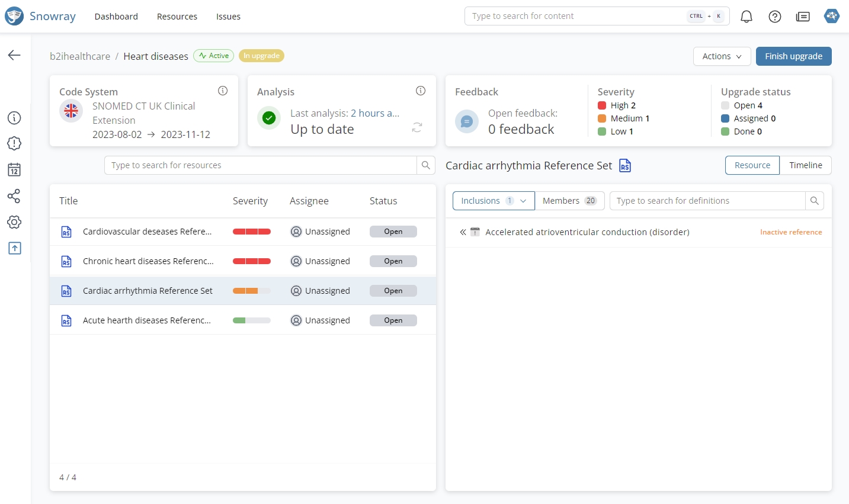Click the back arrow in sidebar

(14, 55)
